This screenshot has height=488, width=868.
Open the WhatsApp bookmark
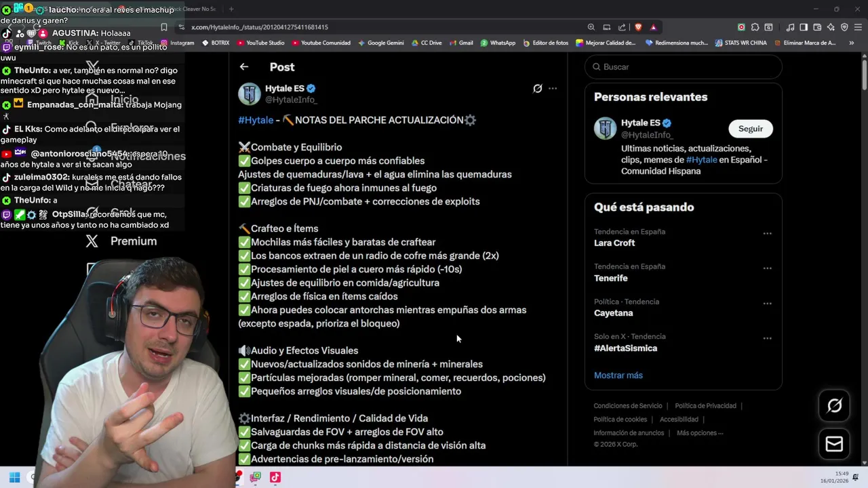[498, 43]
